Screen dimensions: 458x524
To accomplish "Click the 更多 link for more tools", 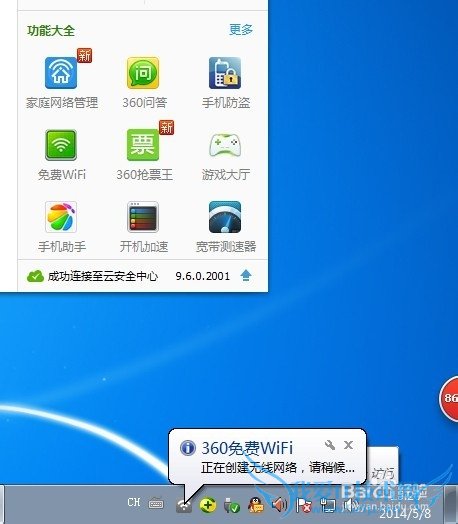I will point(241,30).
